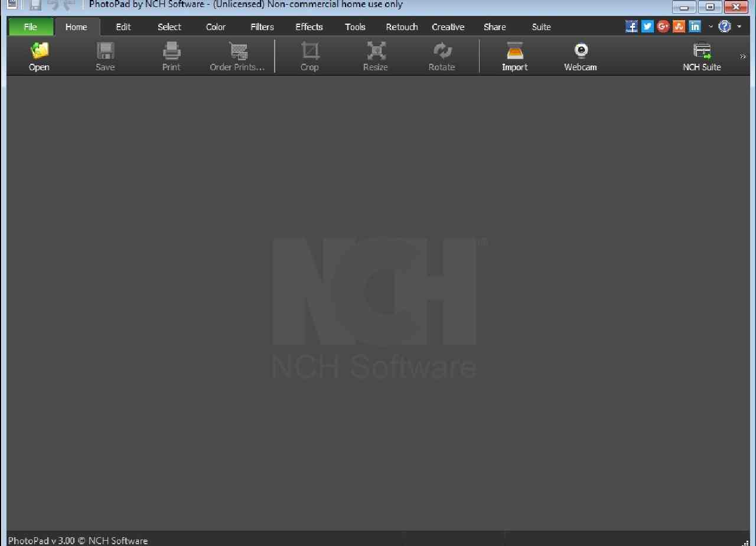Click the Print printer icon
756x546 pixels.
coord(171,51)
